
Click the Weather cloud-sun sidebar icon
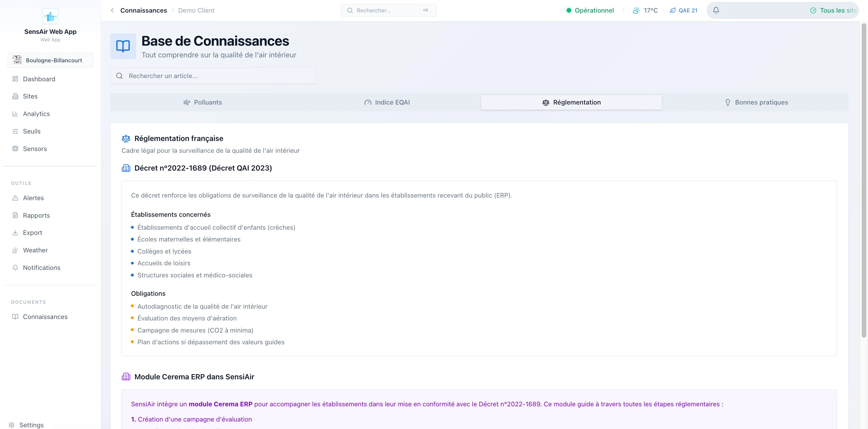(x=15, y=250)
